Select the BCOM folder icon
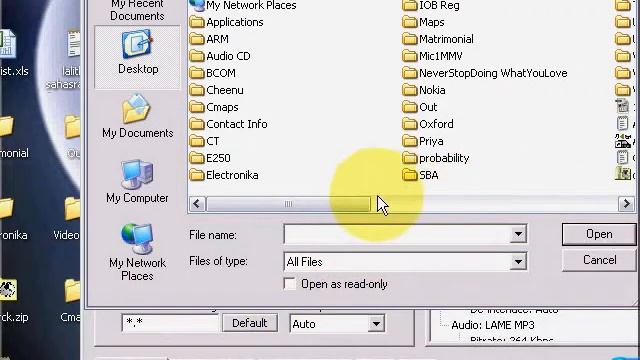 pyautogui.click(x=197, y=73)
